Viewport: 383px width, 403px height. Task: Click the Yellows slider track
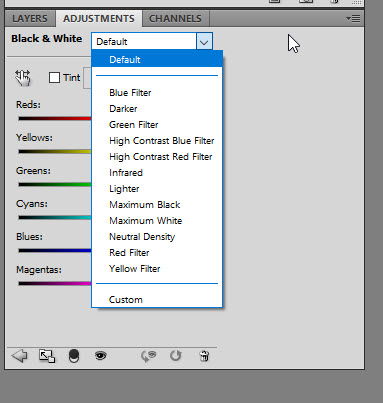[x=55, y=151]
